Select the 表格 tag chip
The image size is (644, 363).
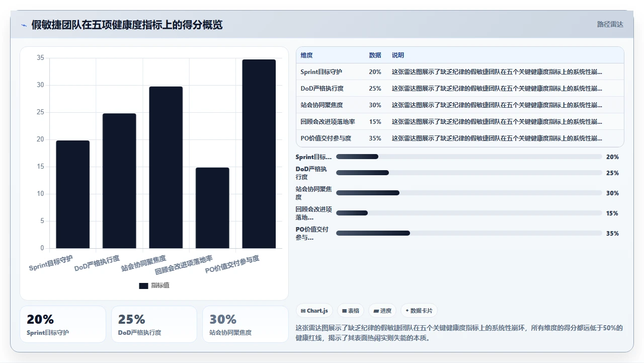click(351, 311)
